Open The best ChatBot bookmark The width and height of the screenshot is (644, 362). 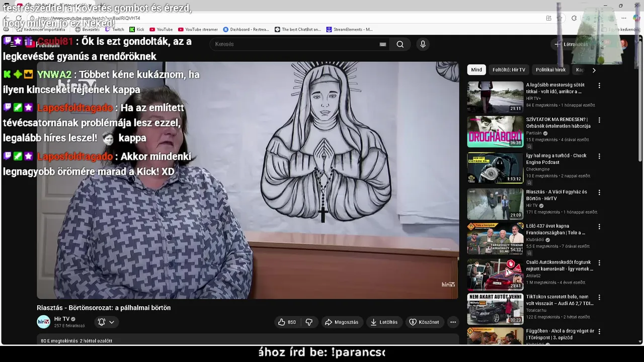(x=298, y=30)
